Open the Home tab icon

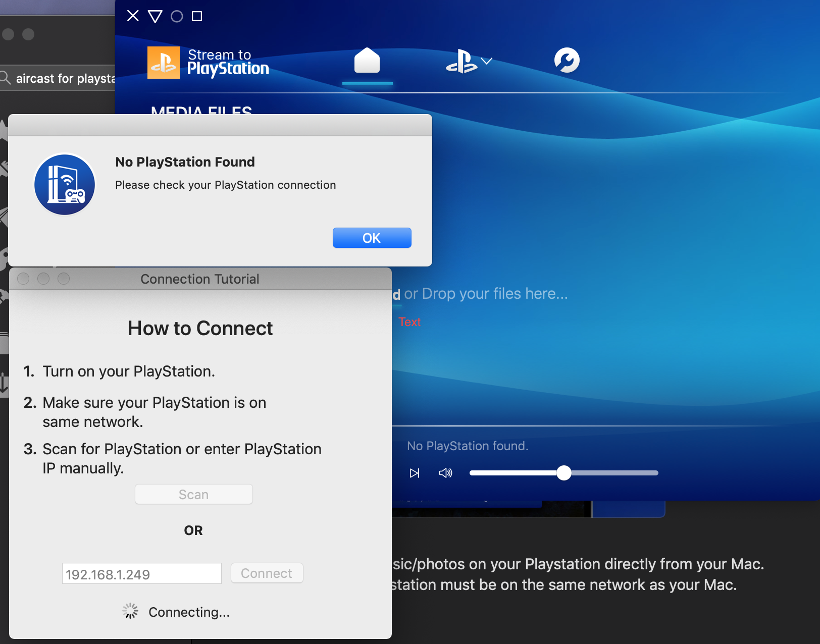tap(367, 61)
